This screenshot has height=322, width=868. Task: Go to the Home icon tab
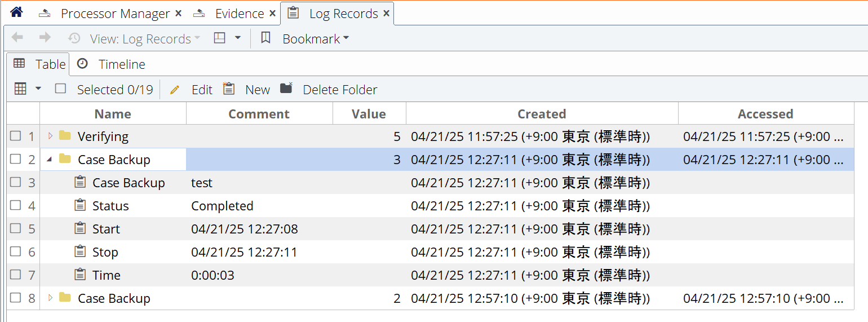click(16, 12)
